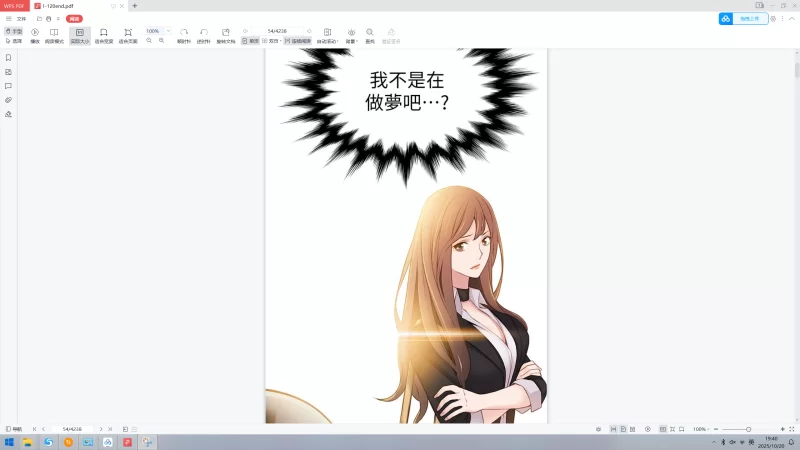Open the thumbnails panel in the sidebar
The width and height of the screenshot is (800, 450).
click(9, 72)
